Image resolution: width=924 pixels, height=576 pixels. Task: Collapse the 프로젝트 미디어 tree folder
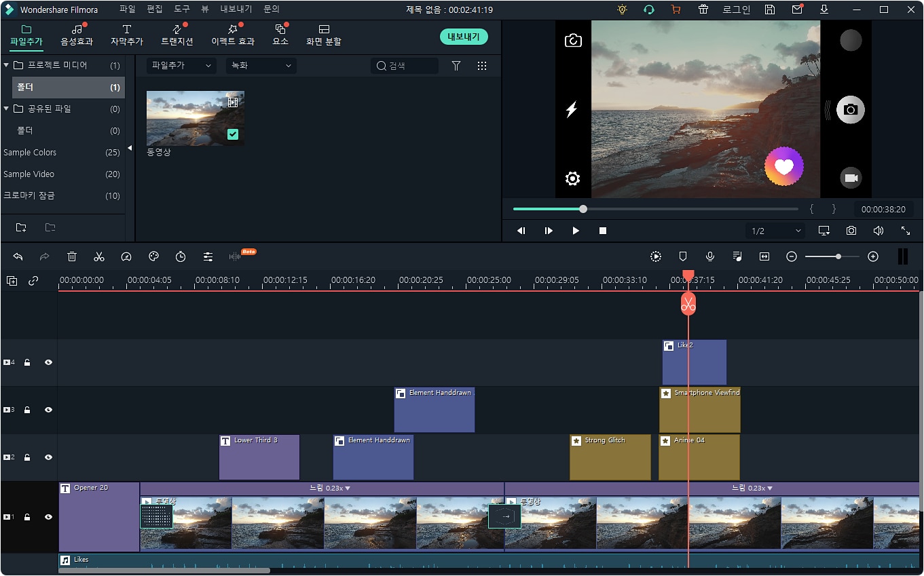pyautogui.click(x=6, y=65)
